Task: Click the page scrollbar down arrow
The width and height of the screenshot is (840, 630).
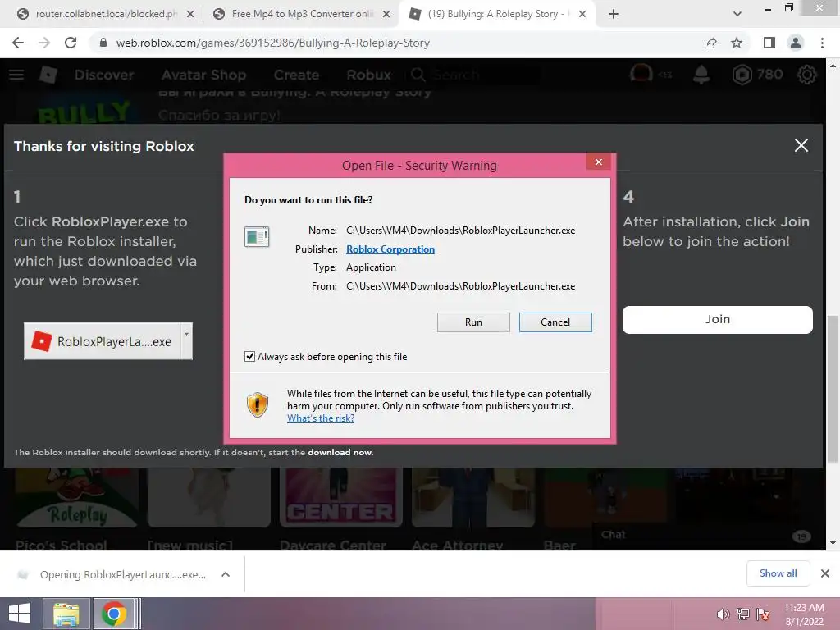Action: pyautogui.click(x=833, y=543)
